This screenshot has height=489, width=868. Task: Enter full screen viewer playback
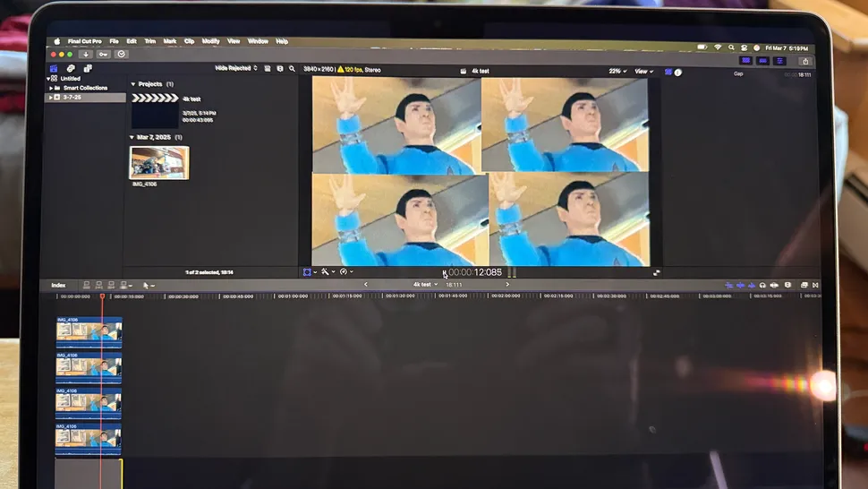click(x=656, y=272)
